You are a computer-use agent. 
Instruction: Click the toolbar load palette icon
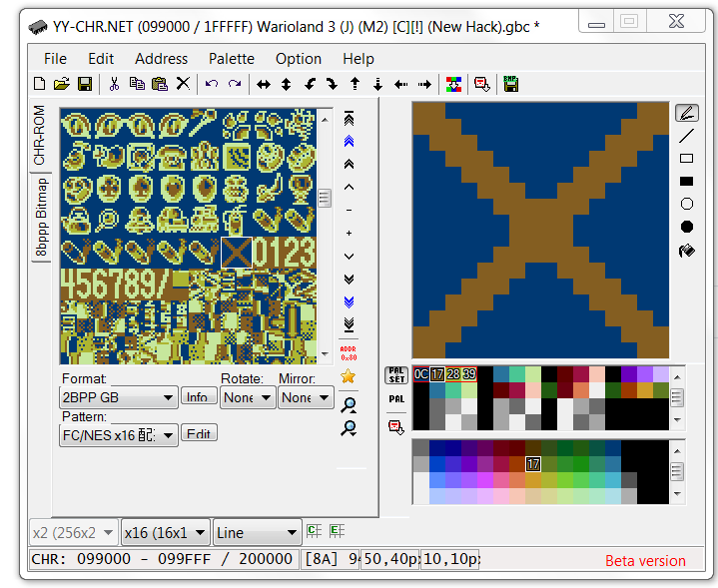pos(482,84)
